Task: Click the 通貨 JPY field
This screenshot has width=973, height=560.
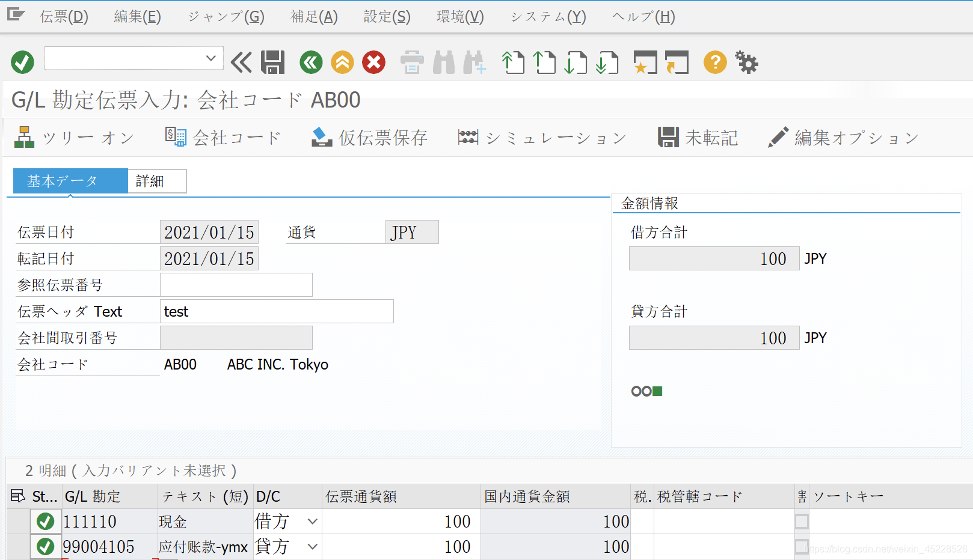Action: pyautogui.click(x=412, y=232)
